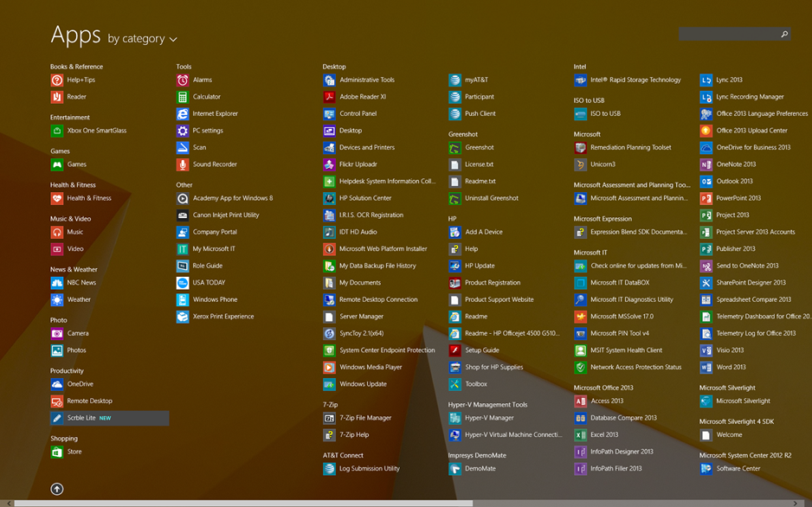Launch the Sound Recorder icon
Viewport: 812px width, 507px height.
(183, 164)
